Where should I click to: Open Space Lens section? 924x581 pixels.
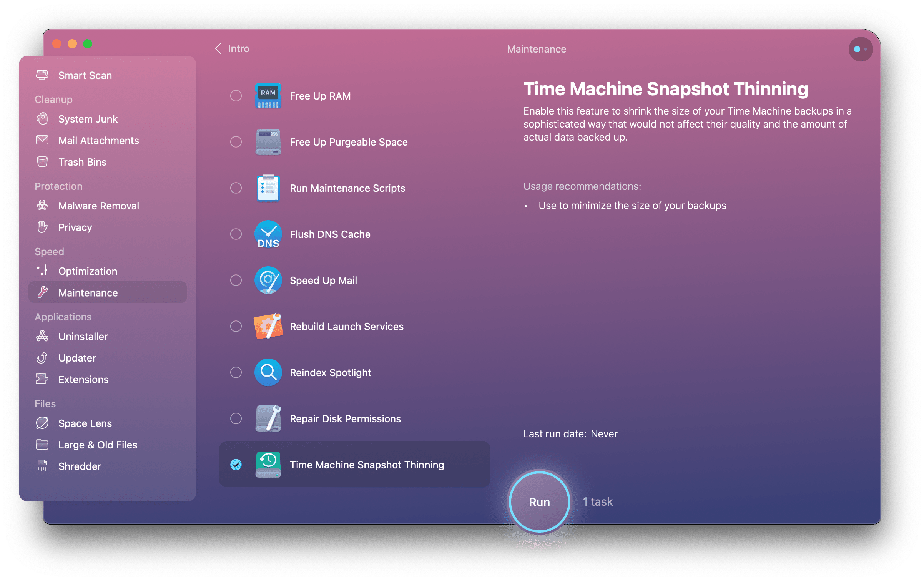tap(84, 423)
